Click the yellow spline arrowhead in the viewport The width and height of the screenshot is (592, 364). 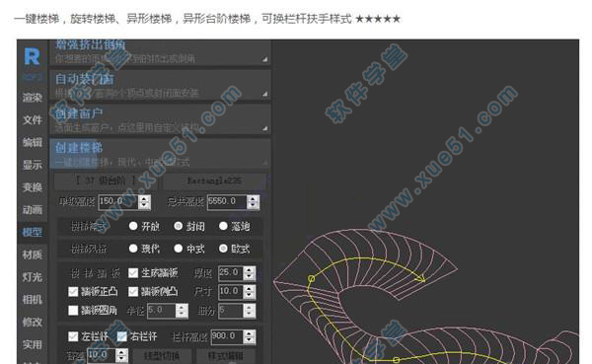(420, 279)
